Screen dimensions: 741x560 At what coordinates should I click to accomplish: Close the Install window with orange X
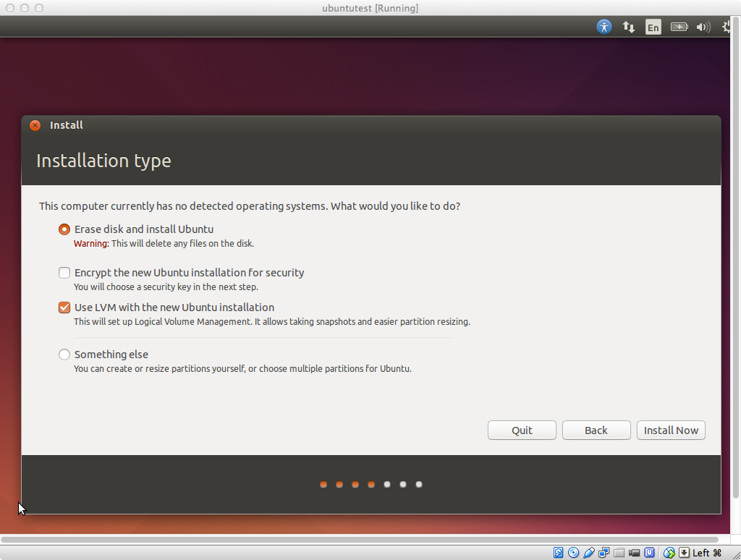tap(35, 125)
